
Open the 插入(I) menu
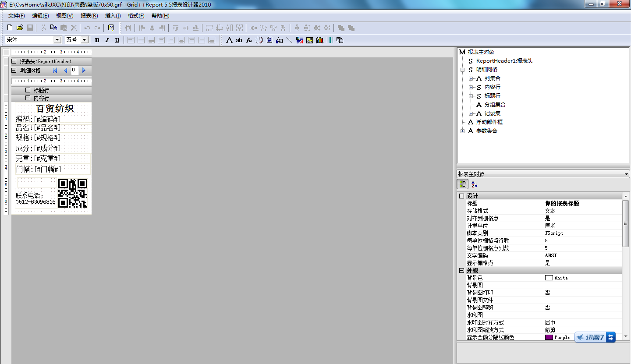point(113,16)
